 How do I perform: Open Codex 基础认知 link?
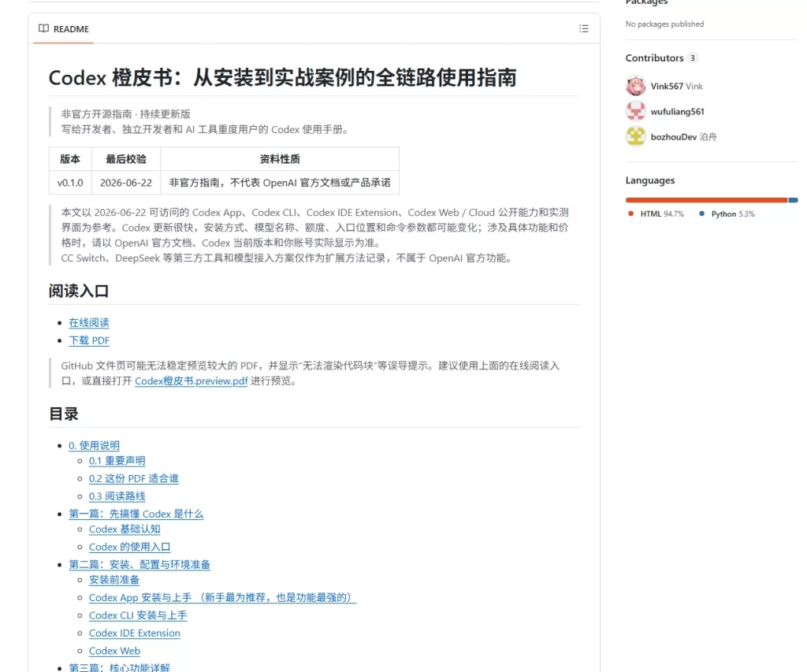[125, 529]
